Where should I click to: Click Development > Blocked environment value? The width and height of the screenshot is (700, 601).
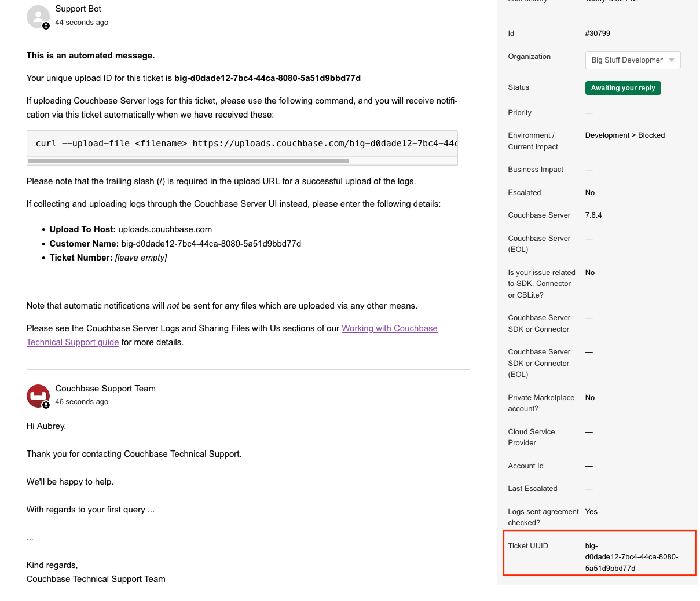[x=625, y=135]
